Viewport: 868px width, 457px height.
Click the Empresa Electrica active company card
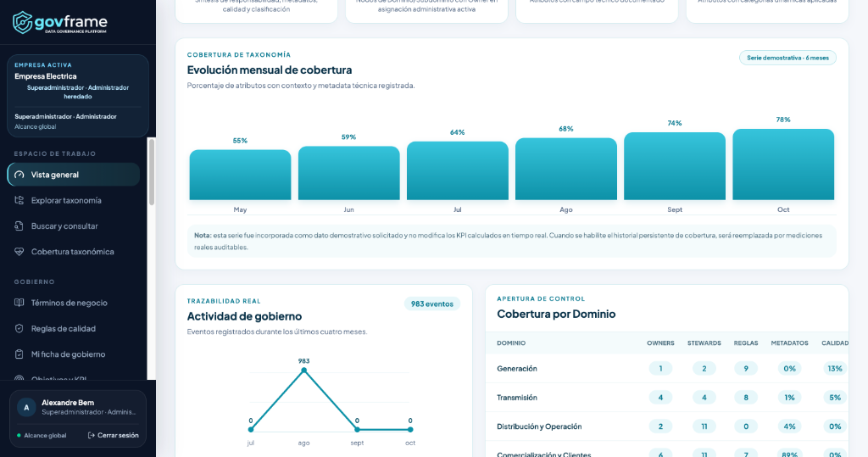[78, 95]
